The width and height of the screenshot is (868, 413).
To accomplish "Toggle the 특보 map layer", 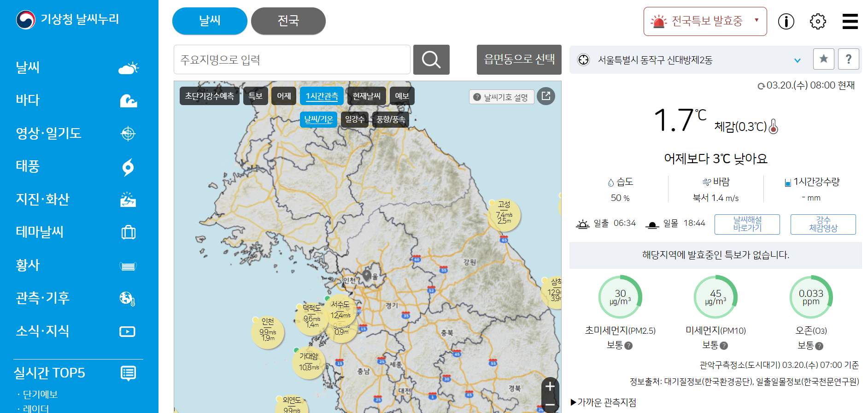I will click(x=255, y=96).
